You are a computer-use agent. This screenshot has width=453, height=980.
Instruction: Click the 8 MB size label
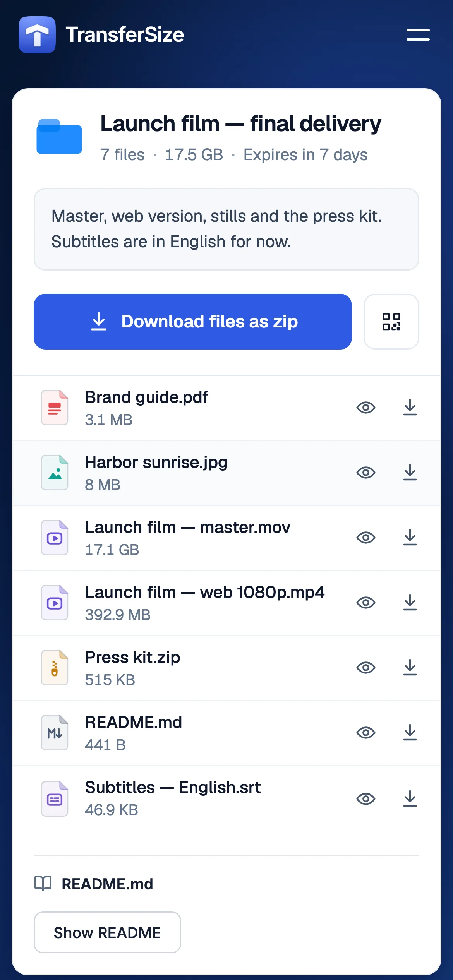(103, 485)
